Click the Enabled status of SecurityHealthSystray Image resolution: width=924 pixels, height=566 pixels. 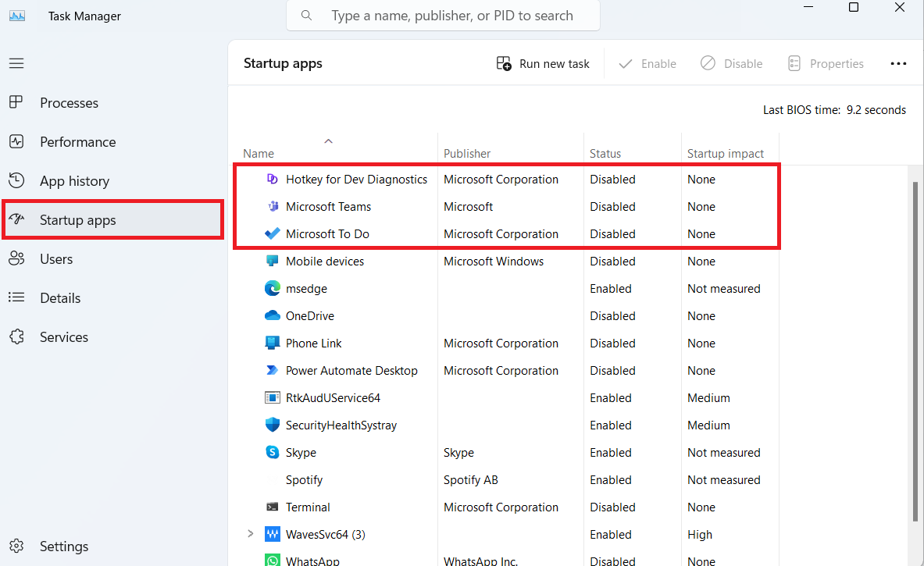click(x=611, y=425)
